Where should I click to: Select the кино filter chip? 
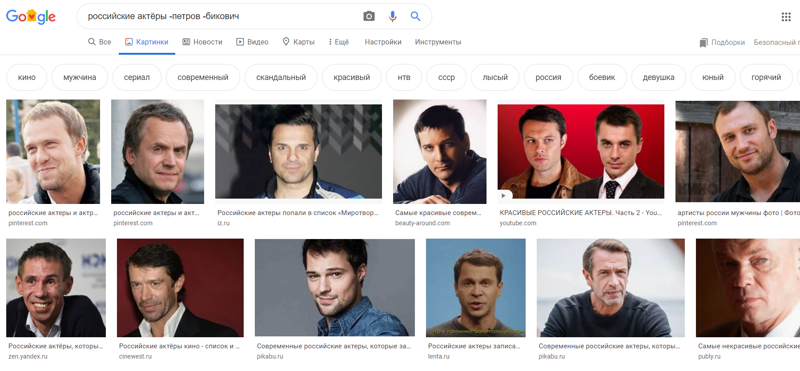pos(27,78)
